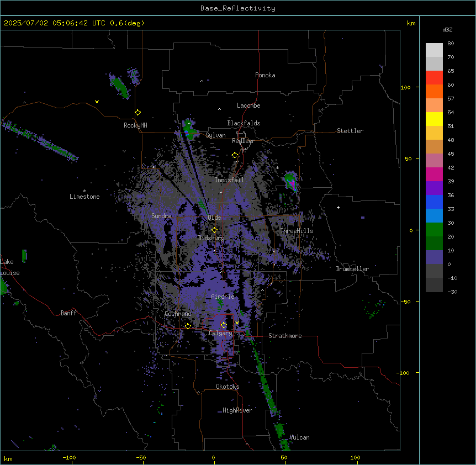Viewport: 476px width, 465px height.
Task: Click the Ponoka city label
Action: 265,75
